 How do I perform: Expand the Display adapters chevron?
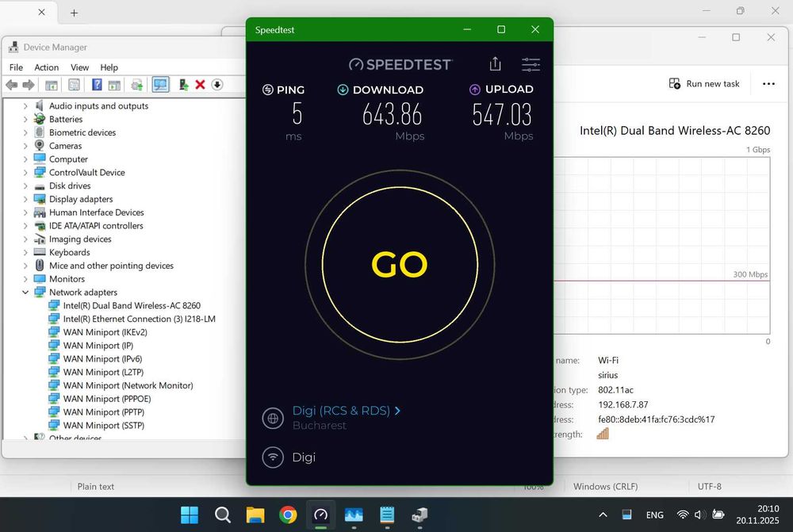25,199
